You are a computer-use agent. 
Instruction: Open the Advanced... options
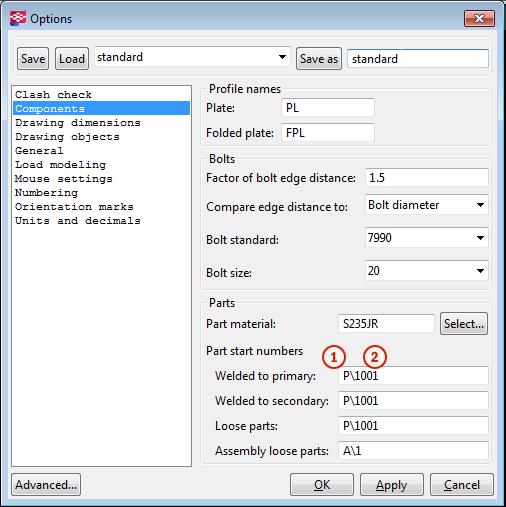46,485
